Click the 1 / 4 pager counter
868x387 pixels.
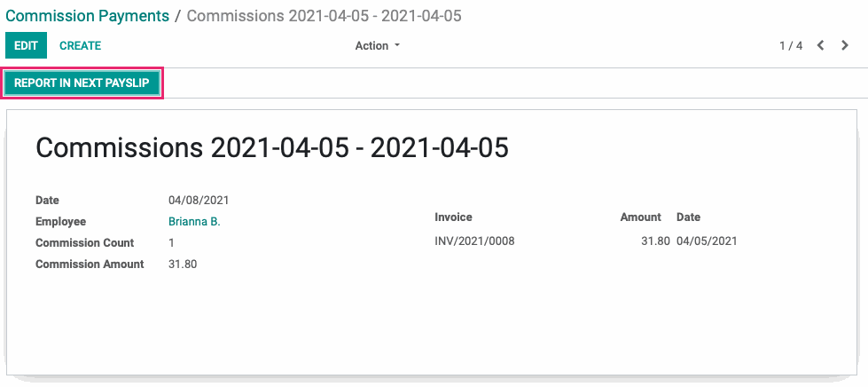tap(791, 46)
